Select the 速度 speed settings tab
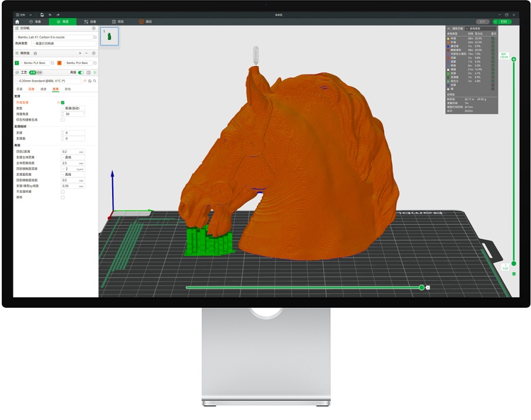The height and width of the screenshot is (420, 531). coord(43,89)
